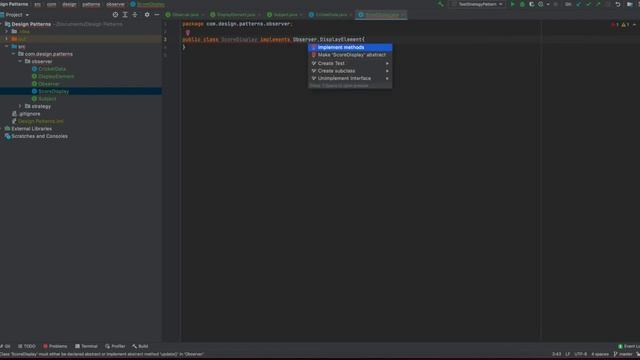Click the Profiler run icon in the toolbar
Viewport: 640px width, 360px height.
pyautogui.click(x=541, y=4)
